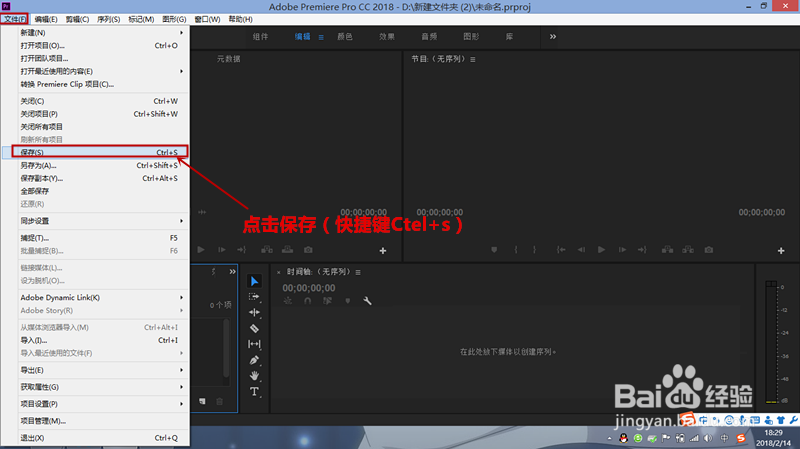This screenshot has height=449, width=800.
Task: Play in the Program monitor
Action: pyautogui.click(x=602, y=250)
